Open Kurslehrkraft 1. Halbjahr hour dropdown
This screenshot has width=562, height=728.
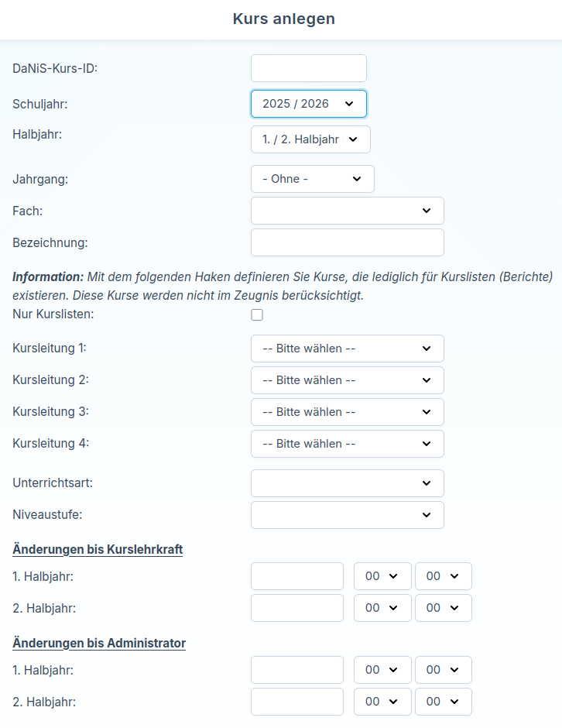[x=382, y=576]
